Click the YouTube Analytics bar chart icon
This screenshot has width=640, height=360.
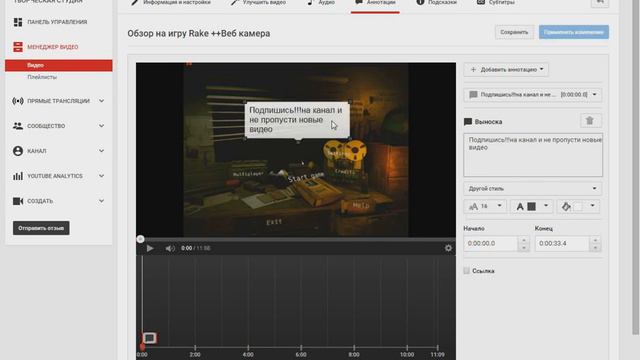[x=18, y=176]
